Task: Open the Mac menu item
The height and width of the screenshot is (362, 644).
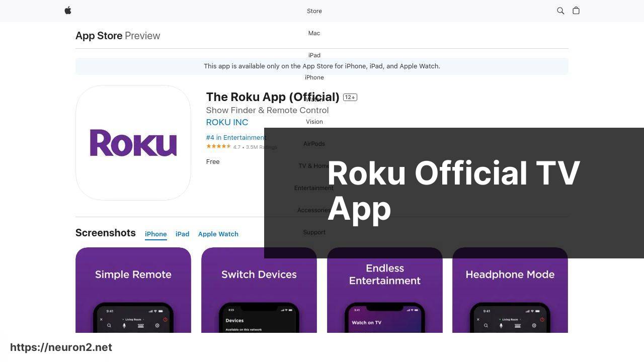Action: tap(314, 33)
